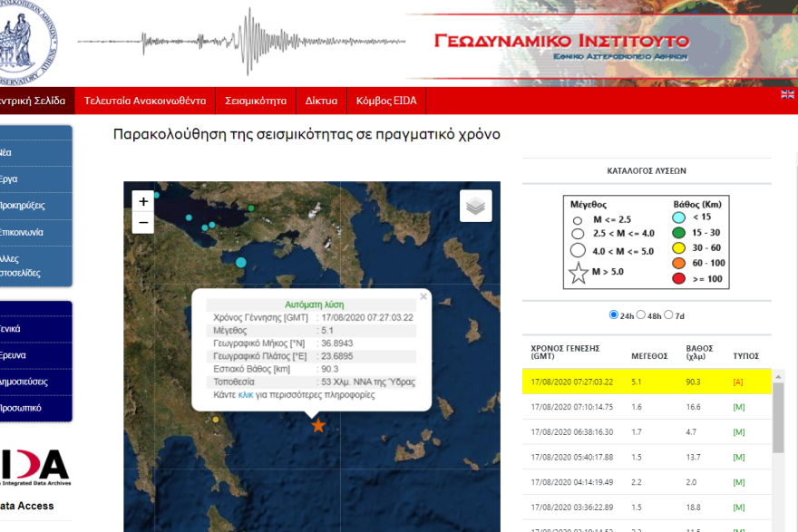Image resolution: width=798 pixels, height=532 pixels.
Task: Zoom in on the seismicity map
Action: pyautogui.click(x=141, y=200)
